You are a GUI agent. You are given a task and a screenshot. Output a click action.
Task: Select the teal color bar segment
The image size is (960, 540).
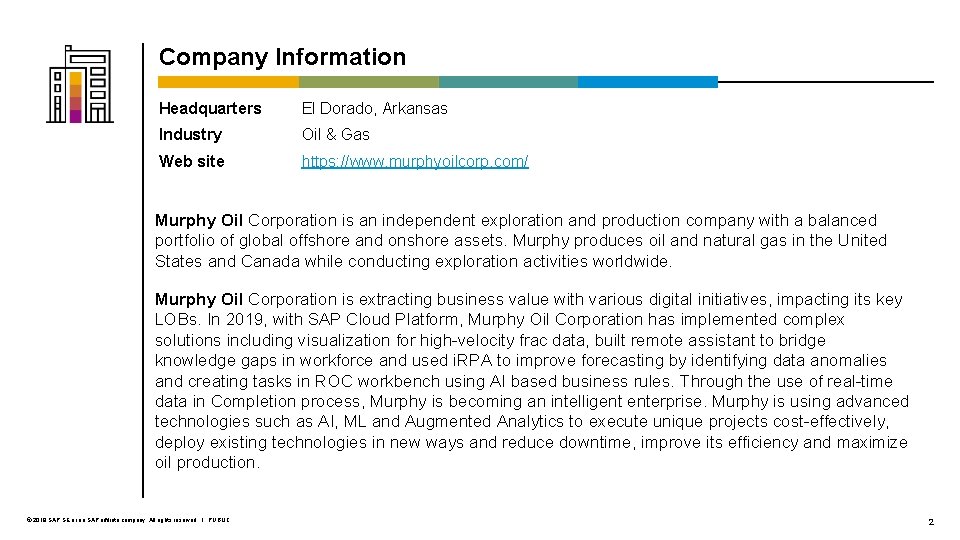(x=508, y=82)
